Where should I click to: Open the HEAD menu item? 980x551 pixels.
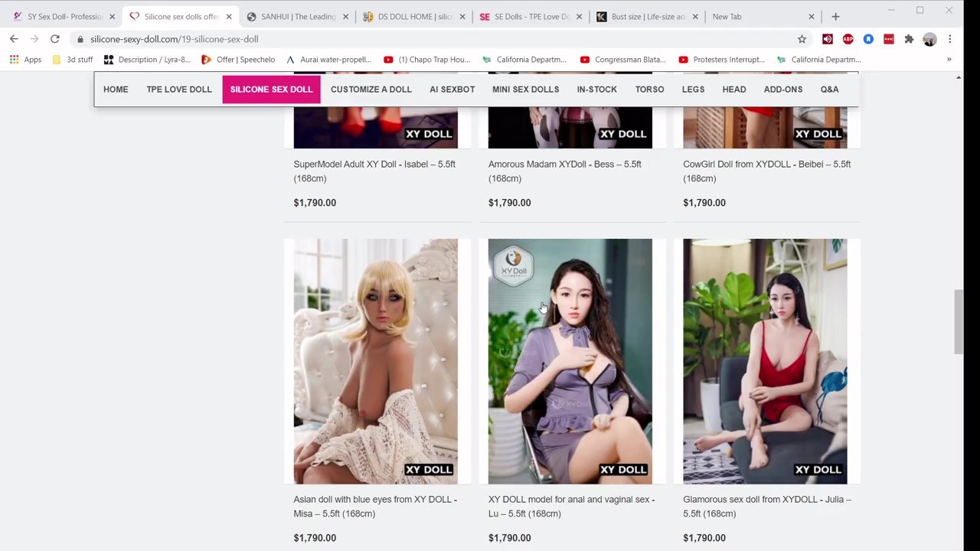click(734, 90)
